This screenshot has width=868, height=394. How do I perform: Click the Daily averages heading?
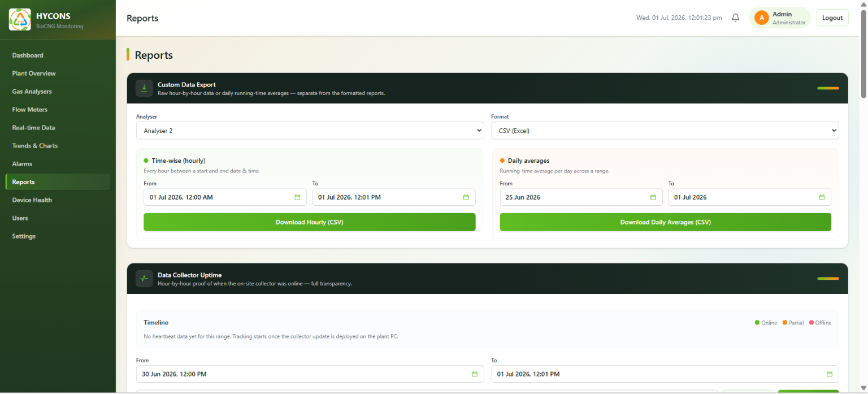tap(528, 161)
